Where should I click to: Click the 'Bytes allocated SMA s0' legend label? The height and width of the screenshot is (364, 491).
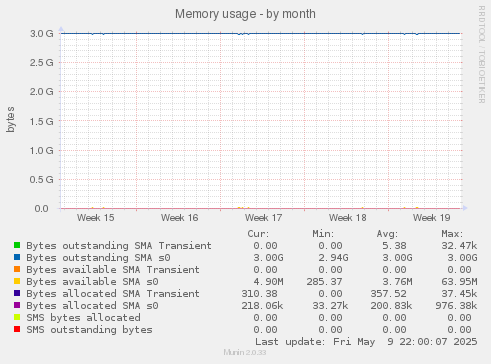(92, 306)
